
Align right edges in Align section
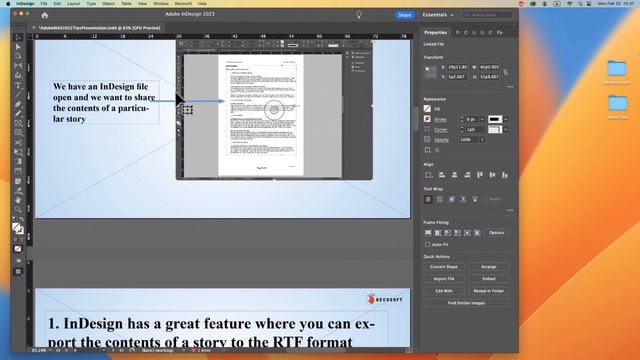467,175
